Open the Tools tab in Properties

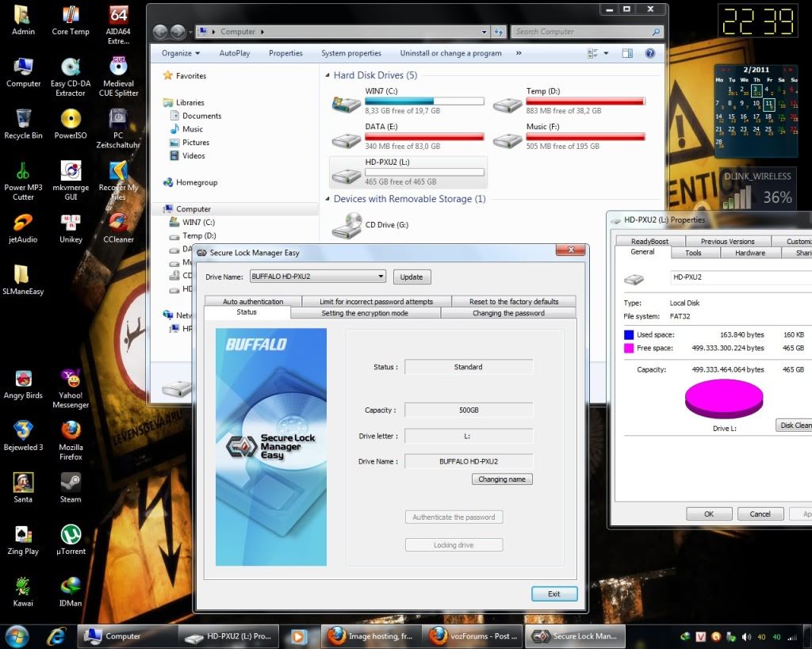point(693,253)
